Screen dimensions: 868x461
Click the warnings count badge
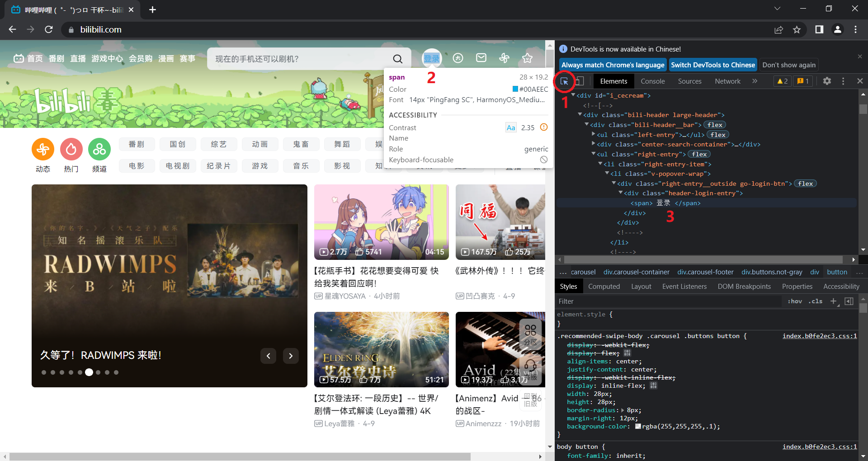[782, 81]
